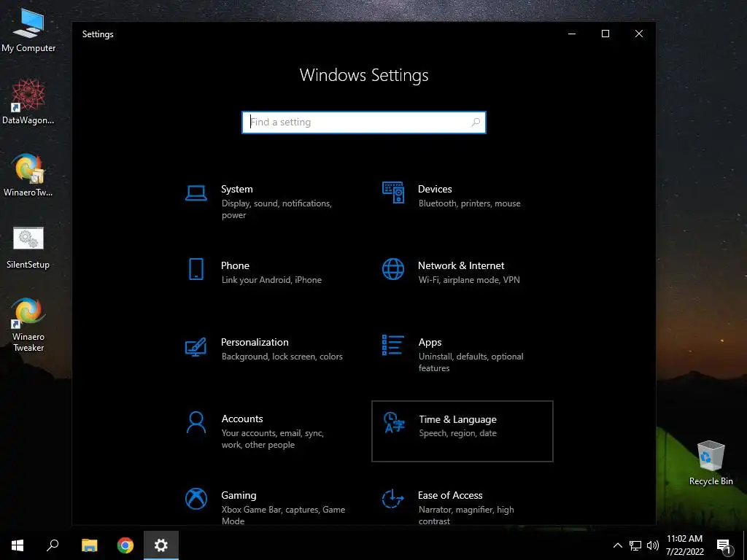This screenshot has height=560, width=747.
Task: Click the Phone settings icon
Action: (x=196, y=269)
